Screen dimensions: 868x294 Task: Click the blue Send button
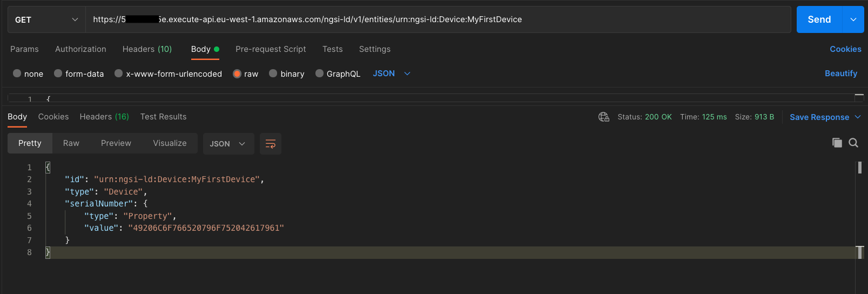819,19
